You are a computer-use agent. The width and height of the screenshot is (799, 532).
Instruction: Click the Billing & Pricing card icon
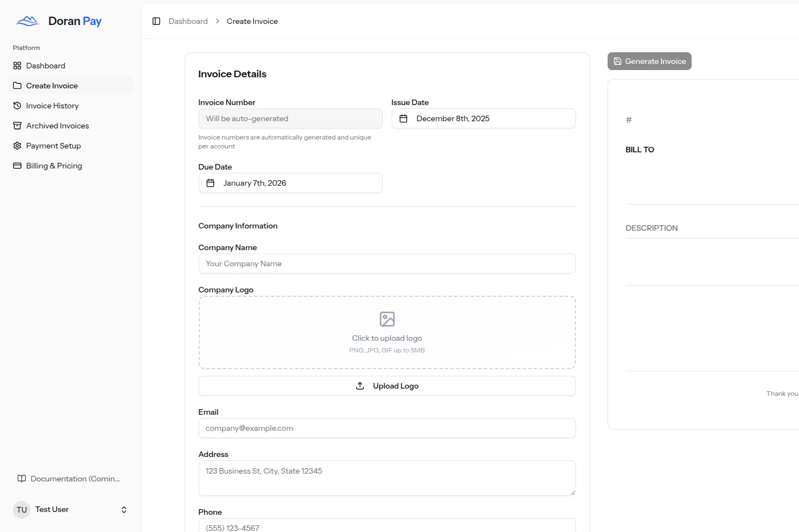(17, 166)
